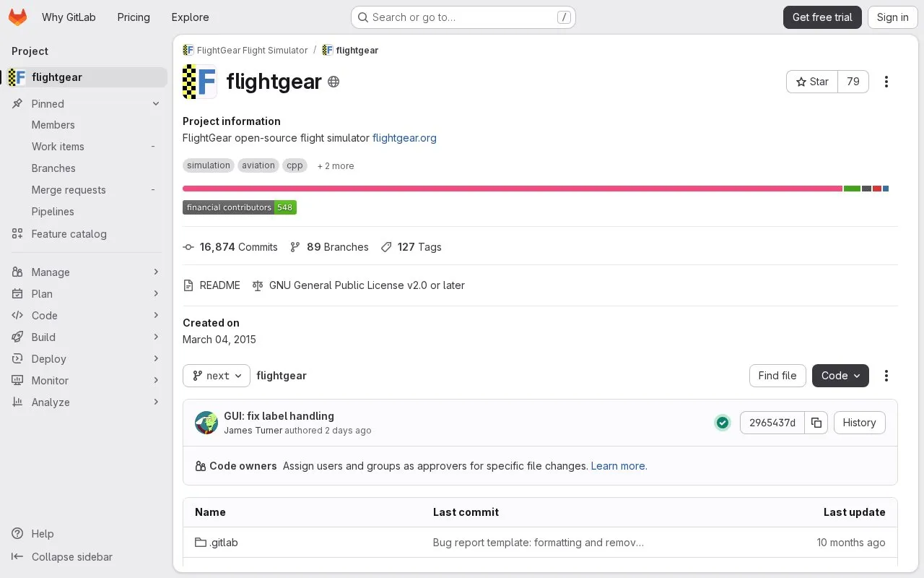The image size is (924, 578).
Task: Click the financial contributors 548 badge
Action: (x=240, y=207)
